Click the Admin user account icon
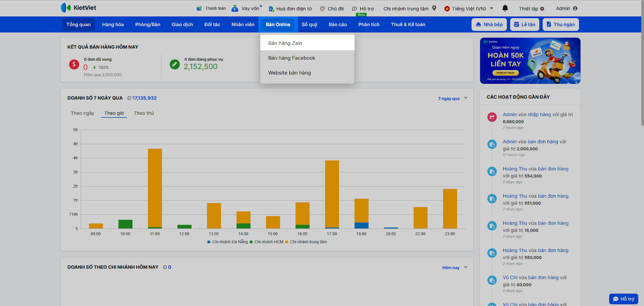 (x=575, y=8)
